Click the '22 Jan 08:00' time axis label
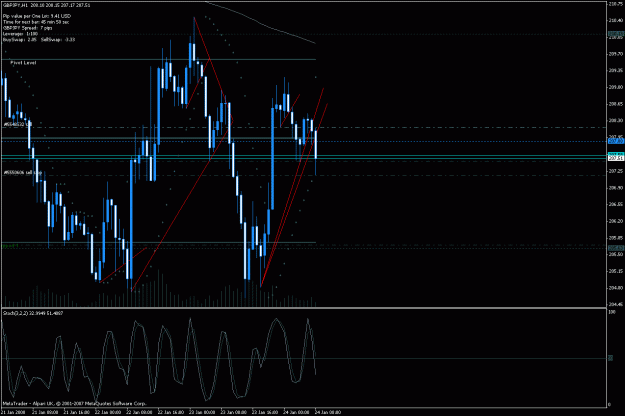The image size is (625, 416). (140, 412)
